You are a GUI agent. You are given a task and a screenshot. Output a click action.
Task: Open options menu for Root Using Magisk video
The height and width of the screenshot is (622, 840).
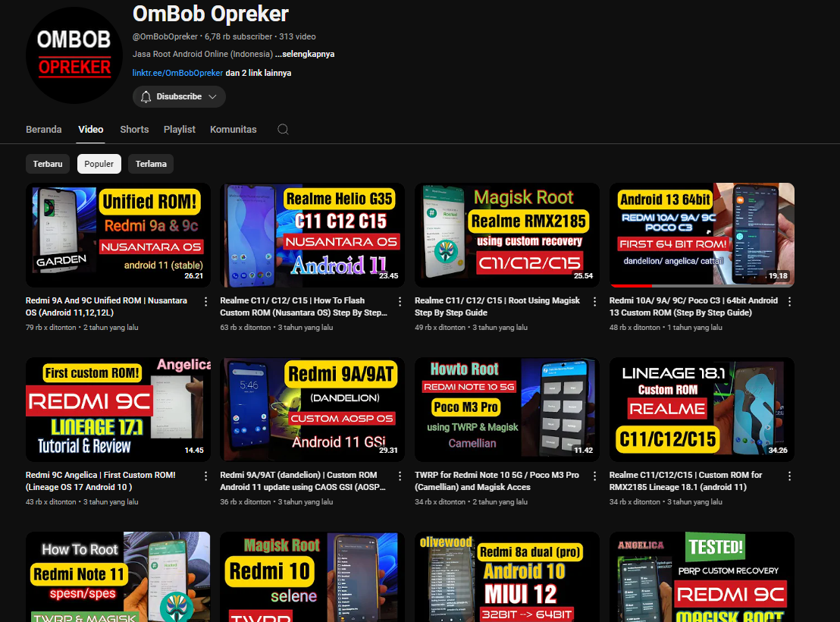click(594, 302)
